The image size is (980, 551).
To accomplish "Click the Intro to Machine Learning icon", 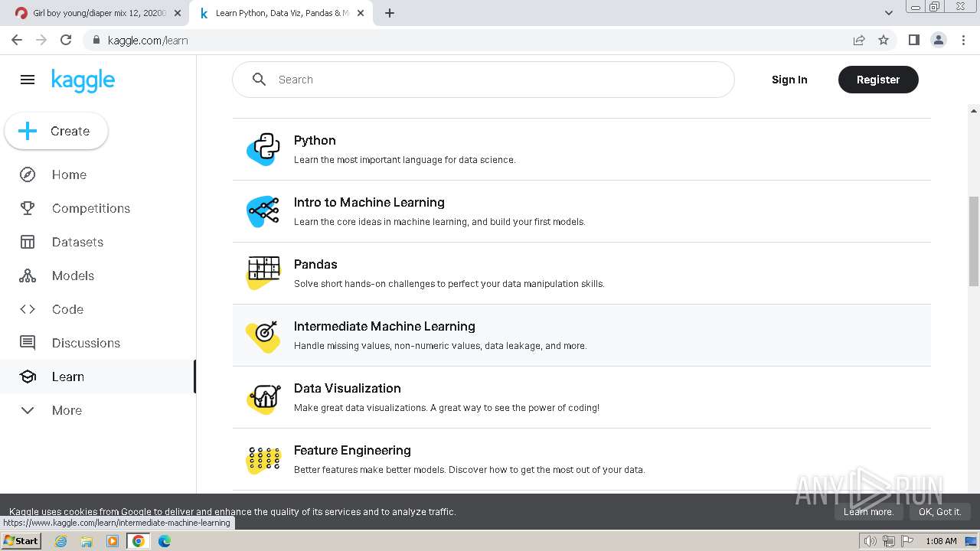I will (x=263, y=211).
